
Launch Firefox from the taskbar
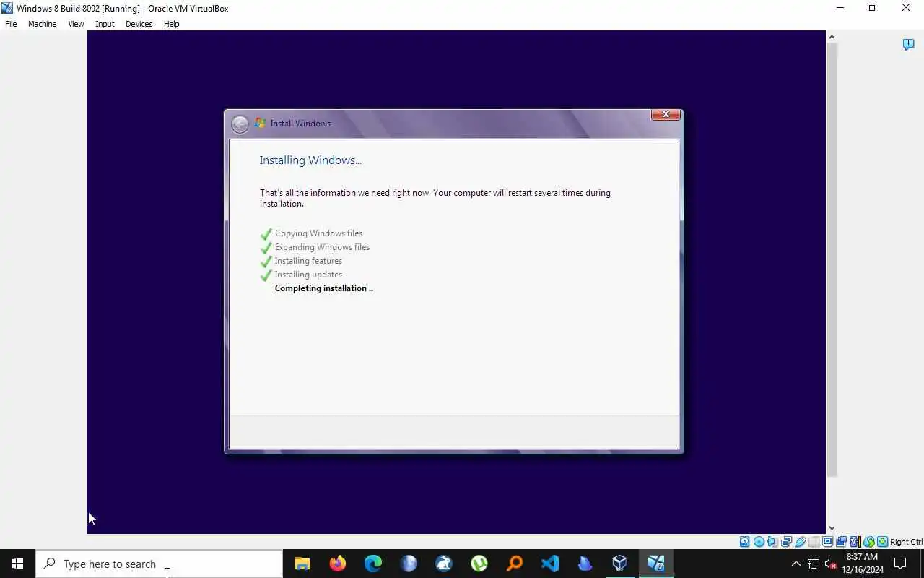(x=337, y=564)
